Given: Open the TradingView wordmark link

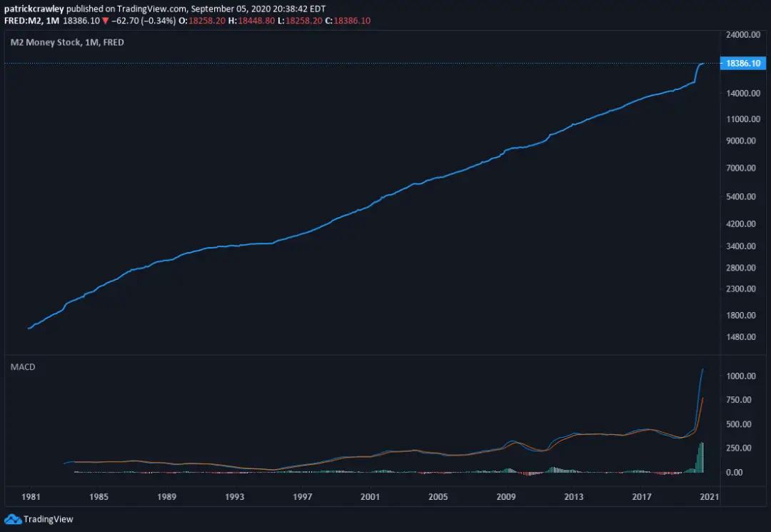Looking at the screenshot, I should (x=49, y=519).
